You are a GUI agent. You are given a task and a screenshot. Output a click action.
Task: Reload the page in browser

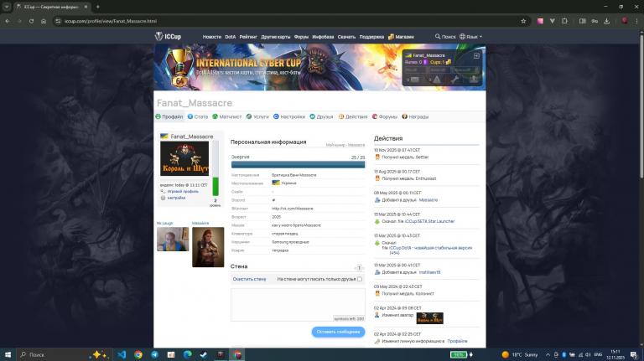pos(31,21)
